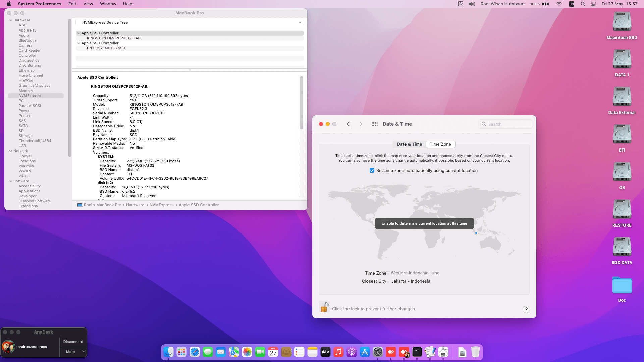Open the US input source menu
Image resolution: width=644 pixels, height=362 pixels.
(x=572, y=4)
